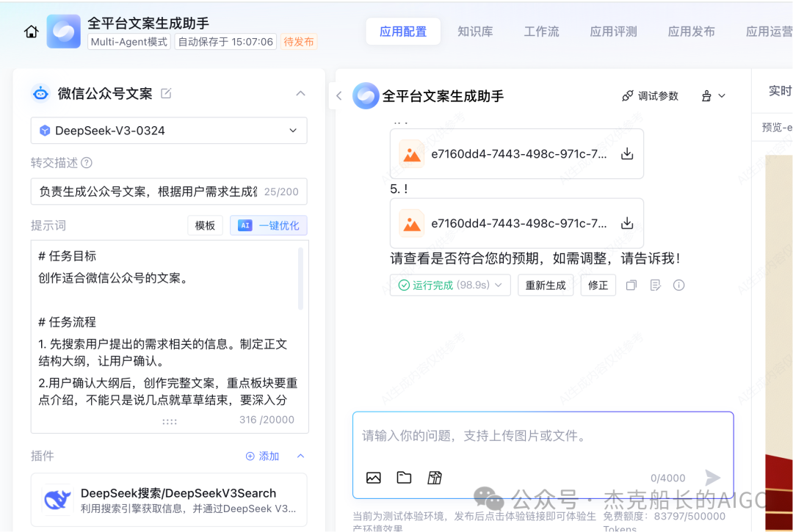The width and height of the screenshot is (793, 532).
Task: Click the Multi-Agent模式 tag
Action: pos(129,41)
